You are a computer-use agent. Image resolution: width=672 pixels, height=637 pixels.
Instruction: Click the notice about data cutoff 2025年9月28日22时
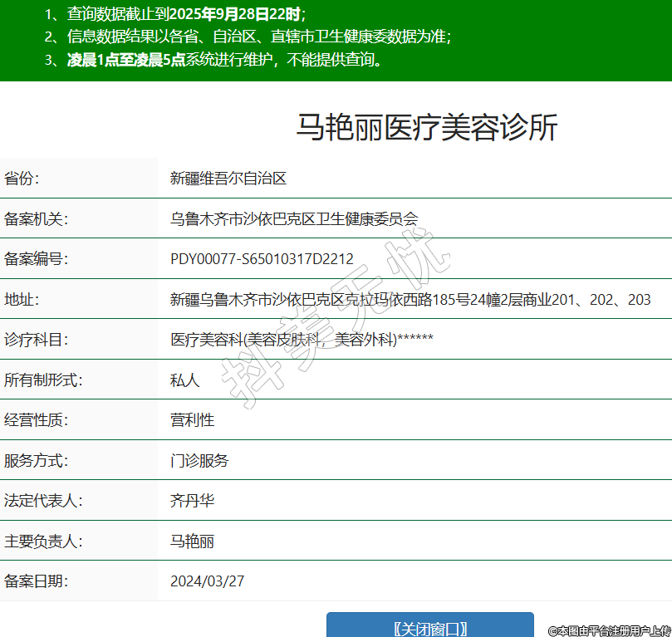[186, 14]
